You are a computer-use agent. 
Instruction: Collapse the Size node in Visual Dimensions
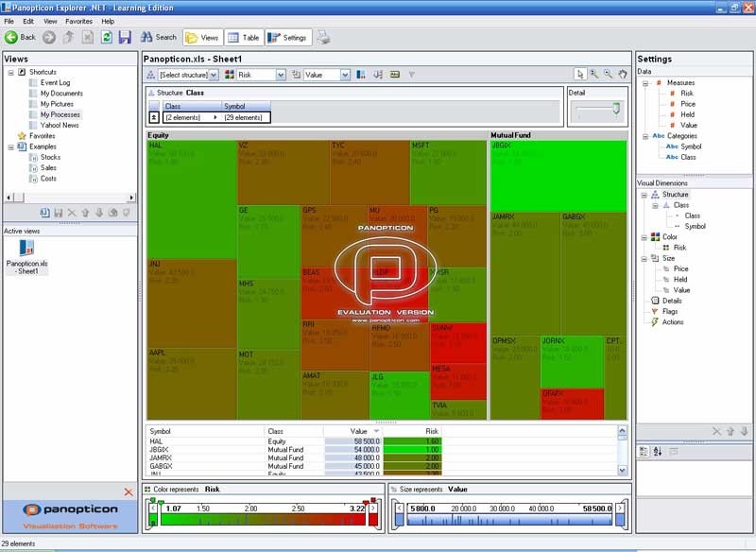pyautogui.click(x=644, y=258)
